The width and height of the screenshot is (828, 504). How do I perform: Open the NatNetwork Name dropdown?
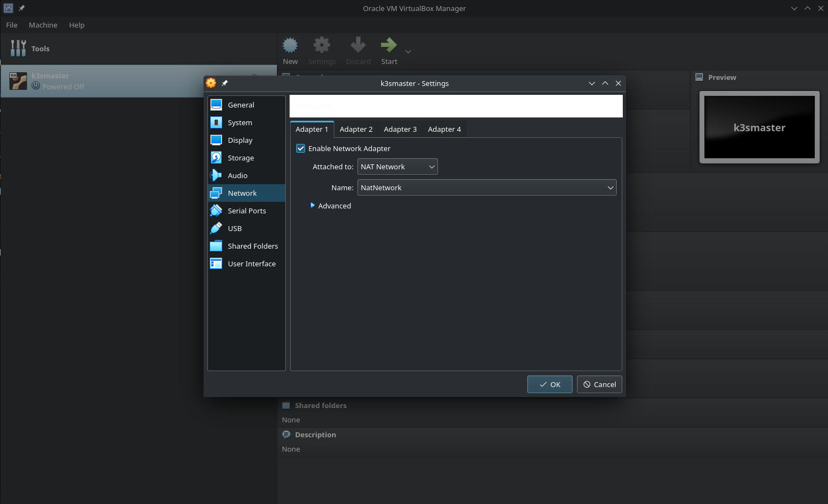coord(487,187)
